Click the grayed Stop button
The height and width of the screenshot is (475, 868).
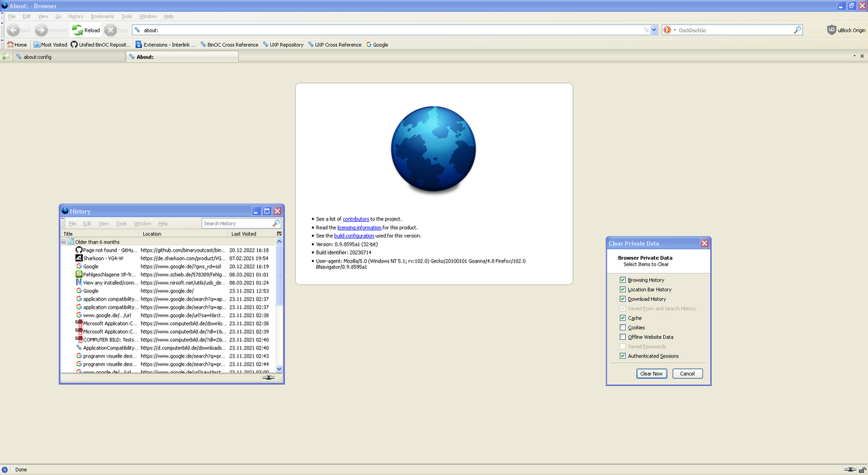[x=116, y=30]
